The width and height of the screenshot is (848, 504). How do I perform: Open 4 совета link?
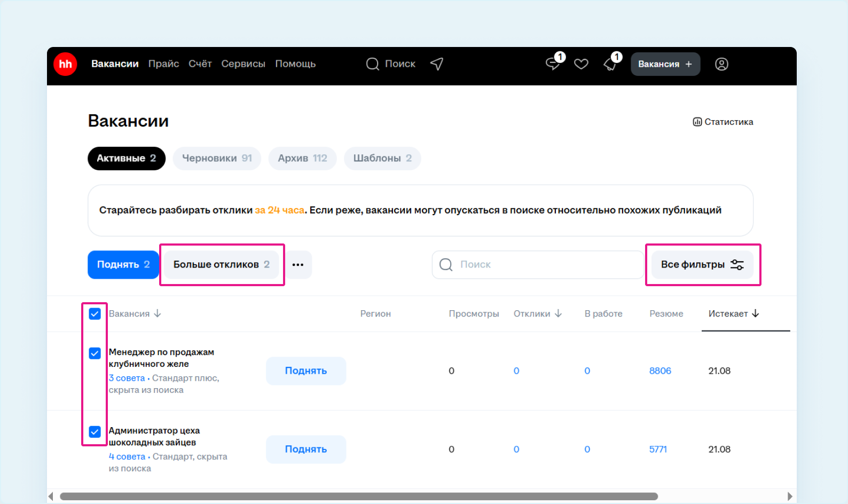127,456
